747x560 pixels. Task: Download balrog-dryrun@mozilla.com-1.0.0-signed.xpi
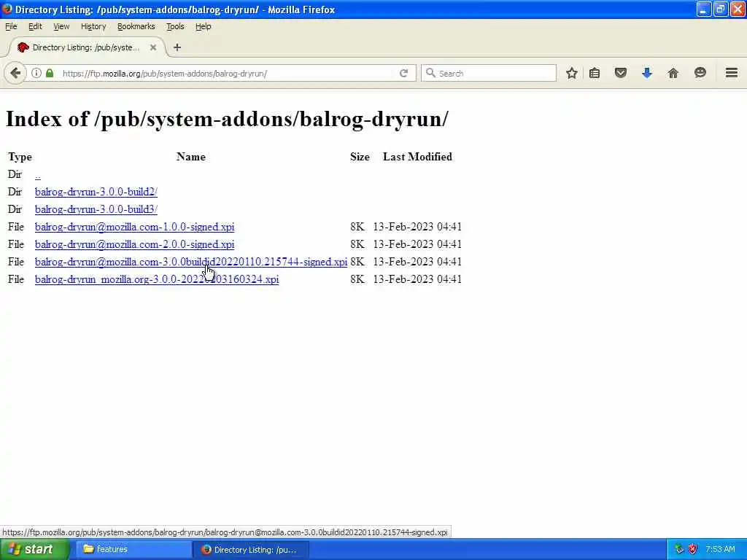pos(134,227)
